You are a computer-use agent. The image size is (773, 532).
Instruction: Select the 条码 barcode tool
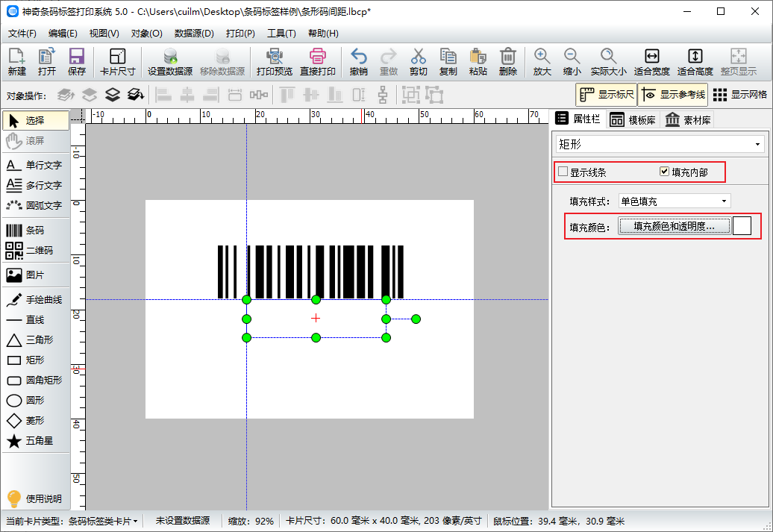36,231
